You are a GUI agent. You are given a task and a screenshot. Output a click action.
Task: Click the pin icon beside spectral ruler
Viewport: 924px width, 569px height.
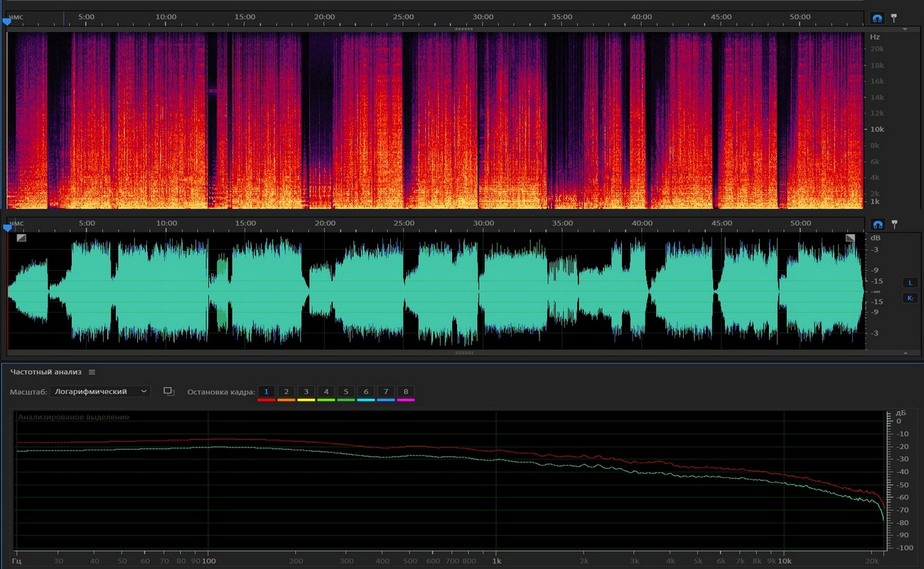(x=894, y=17)
